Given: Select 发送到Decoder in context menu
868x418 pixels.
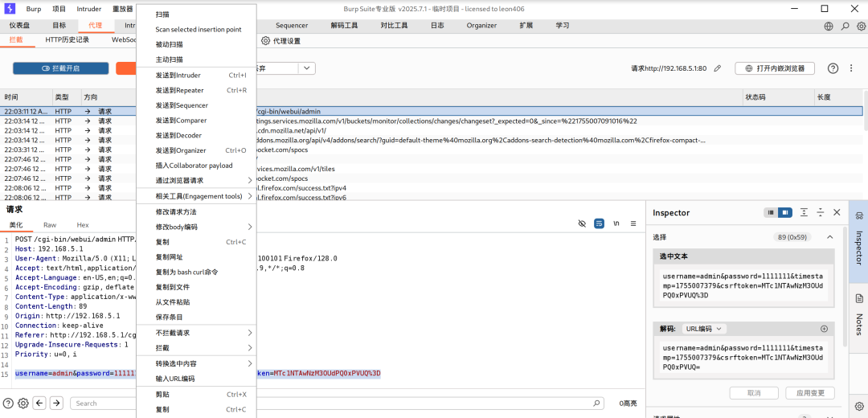Looking at the screenshot, I should tap(197, 136).
